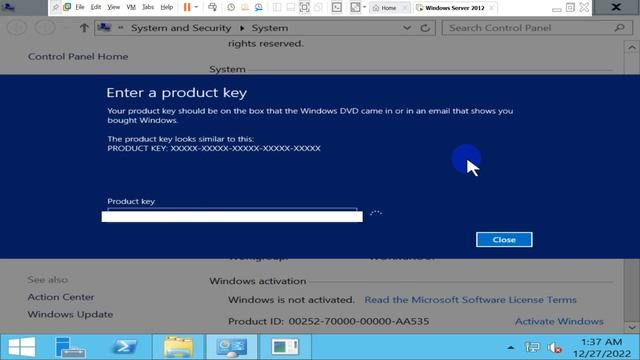
Task: Launch PowerShell from the taskbar
Action: [124, 347]
